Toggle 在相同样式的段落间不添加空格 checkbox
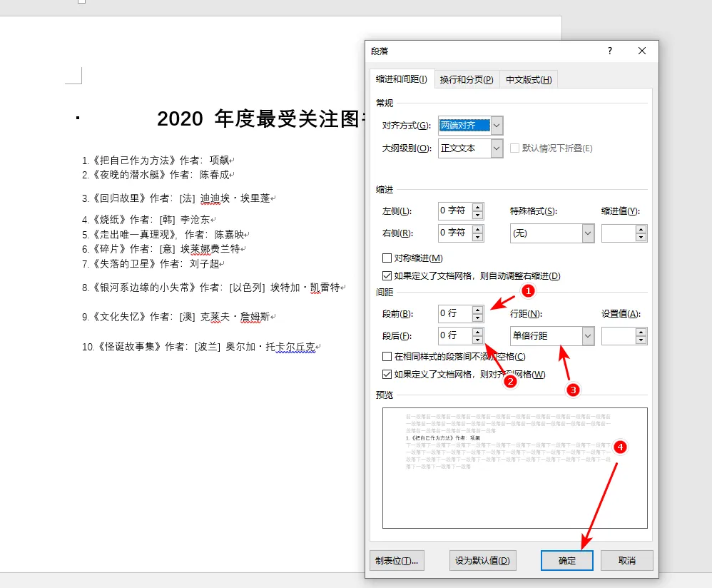The width and height of the screenshot is (712, 588). tap(387, 356)
